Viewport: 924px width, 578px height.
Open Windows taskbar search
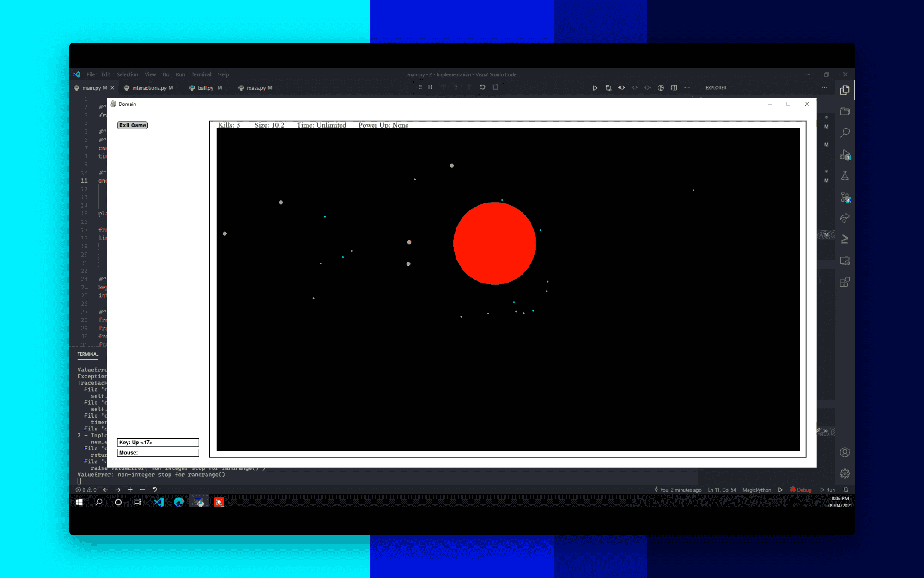click(99, 502)
